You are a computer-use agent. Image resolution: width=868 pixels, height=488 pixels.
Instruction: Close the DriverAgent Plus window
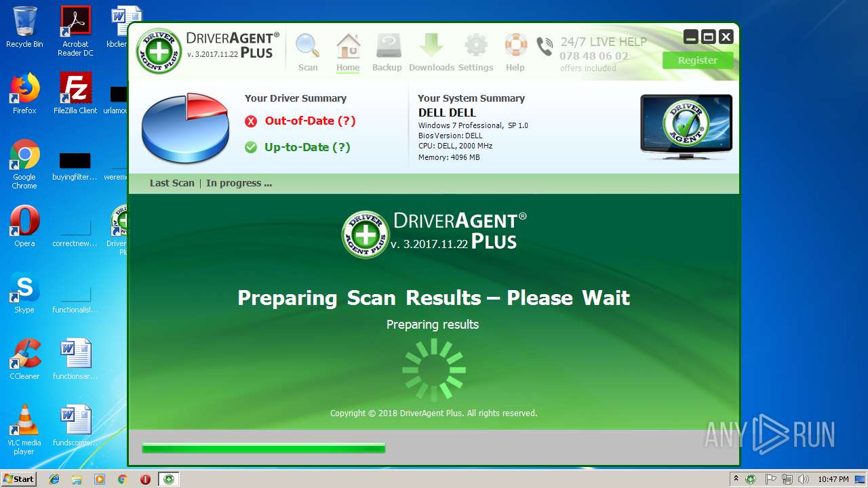726,37
